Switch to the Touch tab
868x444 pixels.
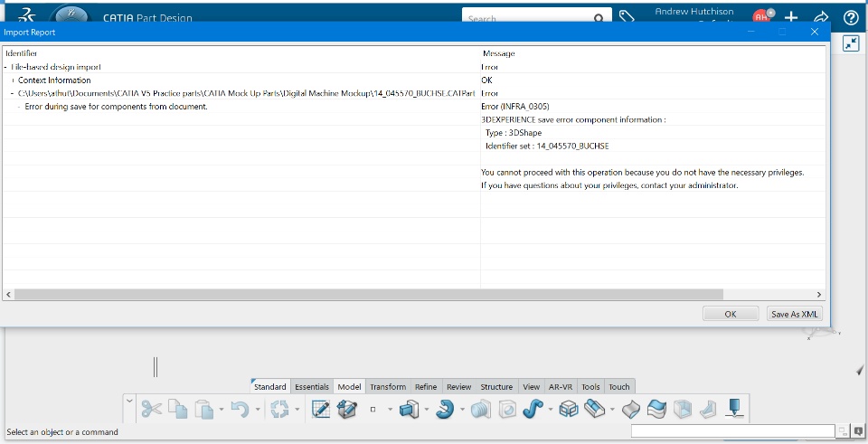(618, 387)
